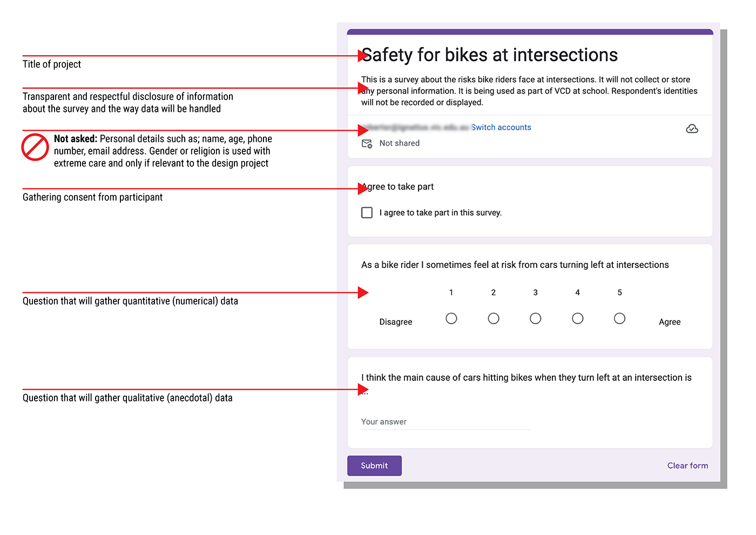Click the 'Agree to take part' section heading

(397, 186)
